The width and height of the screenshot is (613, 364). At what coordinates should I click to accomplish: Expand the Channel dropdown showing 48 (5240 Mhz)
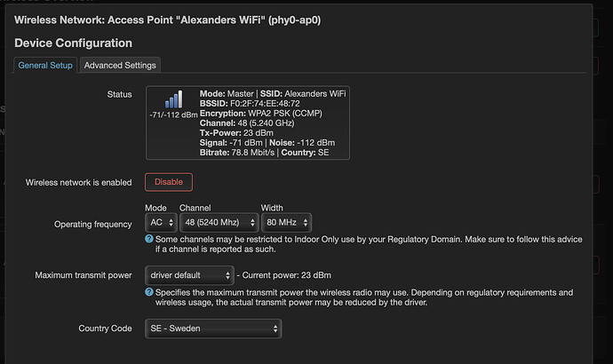[219, 223]
